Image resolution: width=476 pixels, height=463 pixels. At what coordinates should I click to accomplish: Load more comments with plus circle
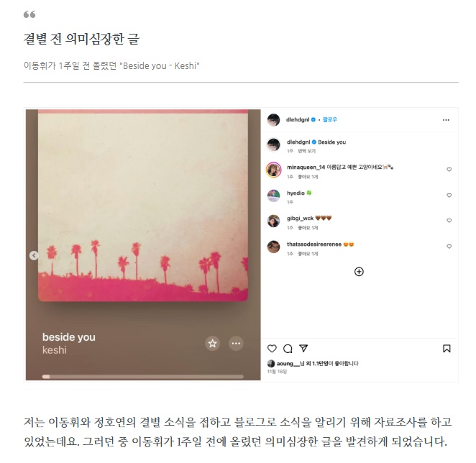(359, 272)
